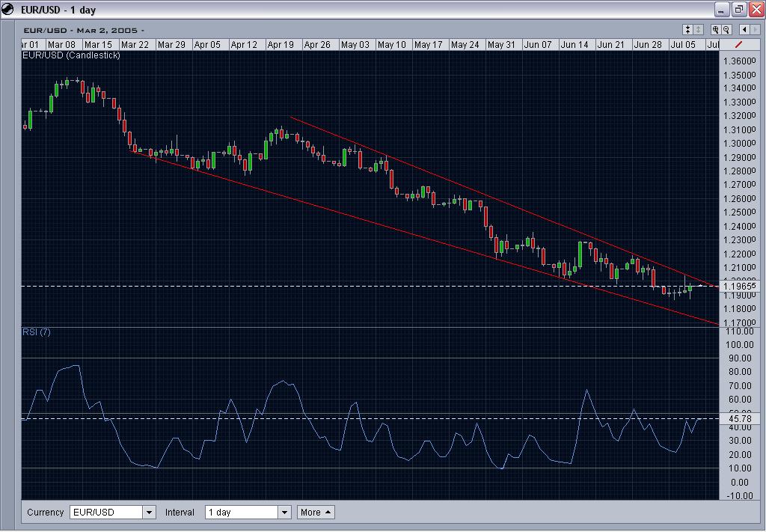The width and height of the screenshot is (766, 532).
Task: Select the zoom-out magnifier tool
Action: 726,29
